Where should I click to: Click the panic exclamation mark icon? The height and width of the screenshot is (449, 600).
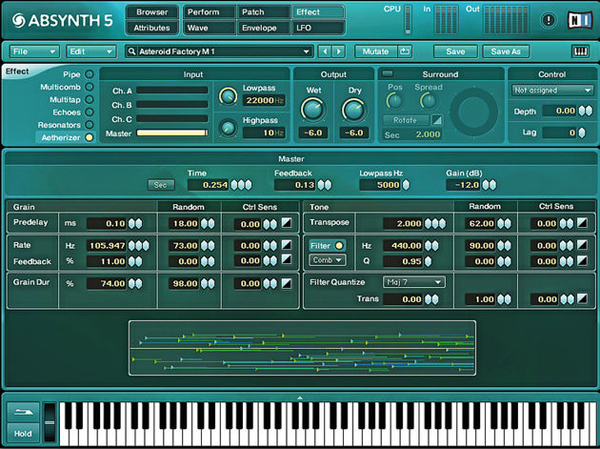[x=548, y=20]
